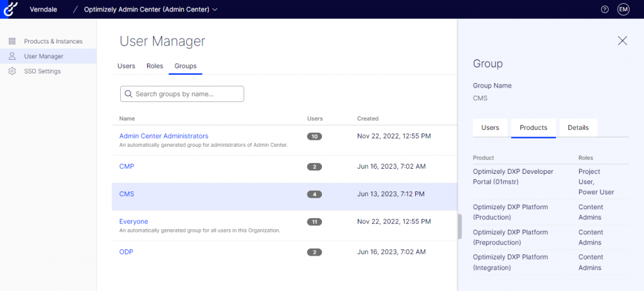644x291 pixels.
Task: Open the help question mark icon
Action: click(x=604, y=9)
